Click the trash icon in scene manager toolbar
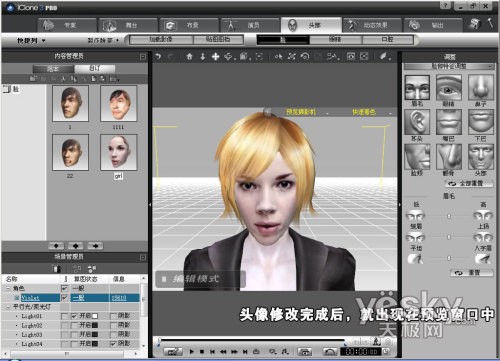Image resolution: width=500 pixels, height=361 pixels. (56, 268)
